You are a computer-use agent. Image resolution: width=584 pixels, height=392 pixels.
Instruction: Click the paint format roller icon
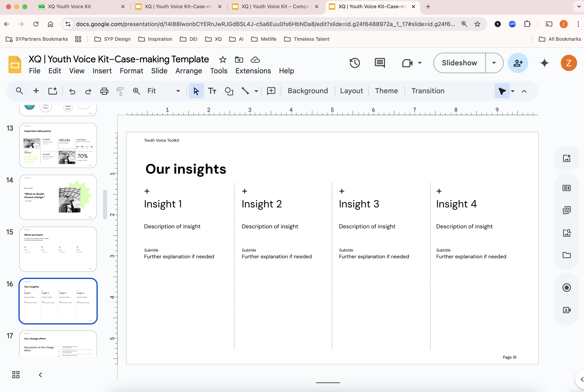pyautogui.click(x=120, y=91)
